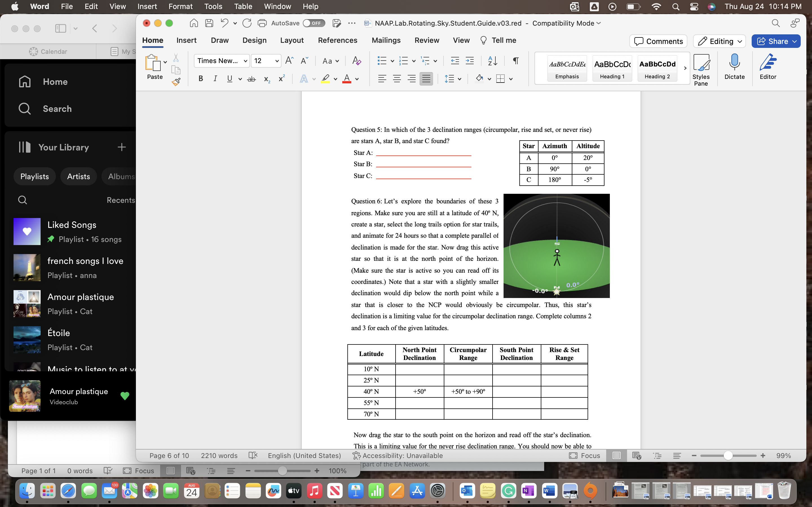Toggle the AutoSave switch
The image size is (812, 507).
[314, 23]
